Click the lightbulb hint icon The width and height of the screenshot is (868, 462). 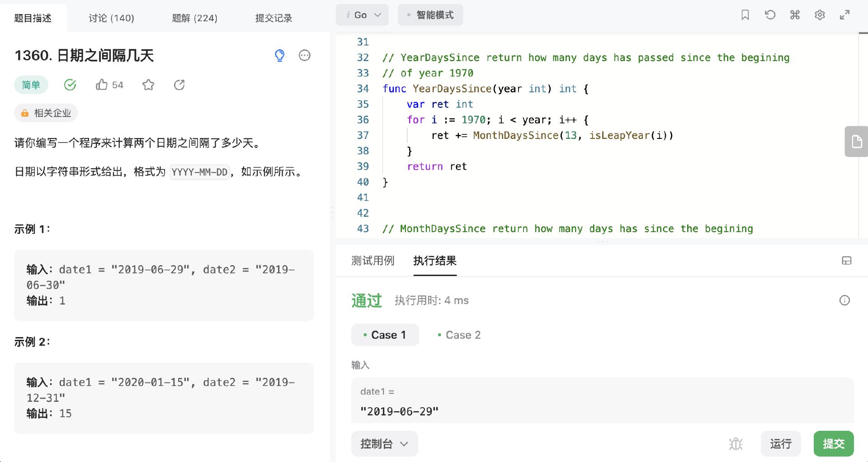coord(280,55)
